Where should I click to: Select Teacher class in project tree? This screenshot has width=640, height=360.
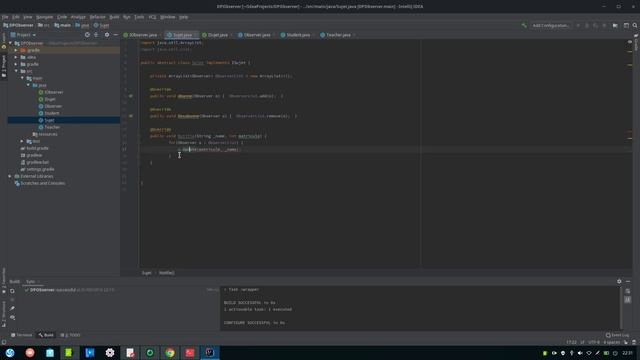(x=49, y=127)
